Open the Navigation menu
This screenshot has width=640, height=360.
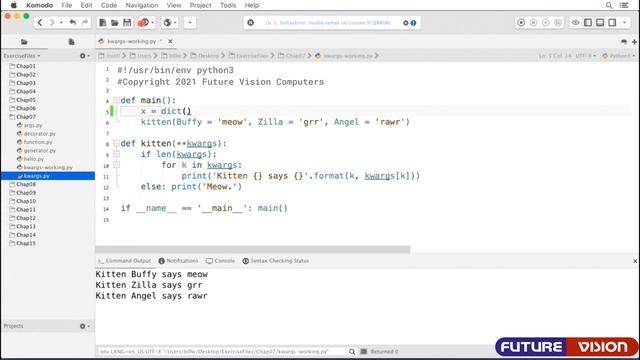142,5
